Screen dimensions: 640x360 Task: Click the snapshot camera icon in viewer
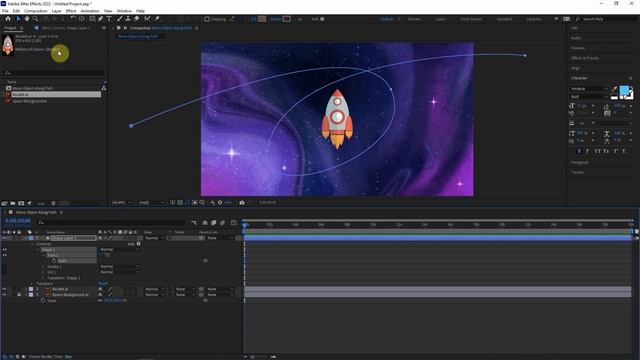(242, 202)
